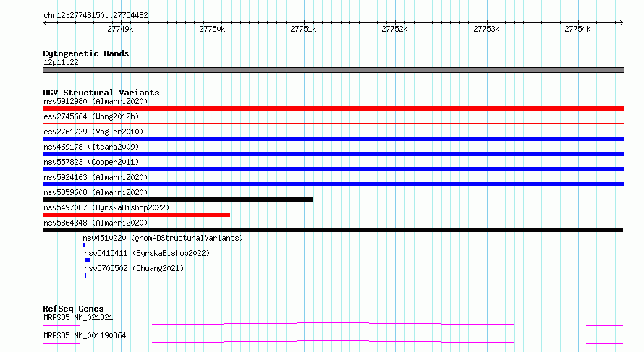Open variant nsv557823 (Cooper2011) label
The width and height of the screenshot is (644, 352).
tap(91, 162)
